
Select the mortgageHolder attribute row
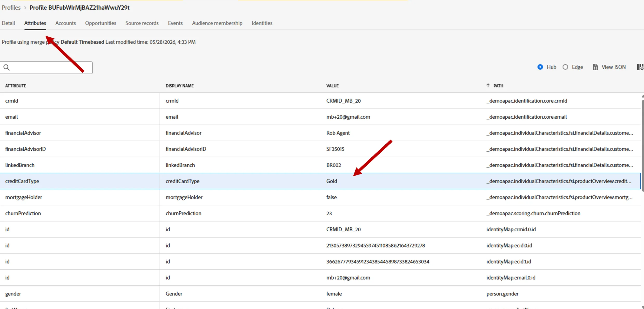click(320, 197)
